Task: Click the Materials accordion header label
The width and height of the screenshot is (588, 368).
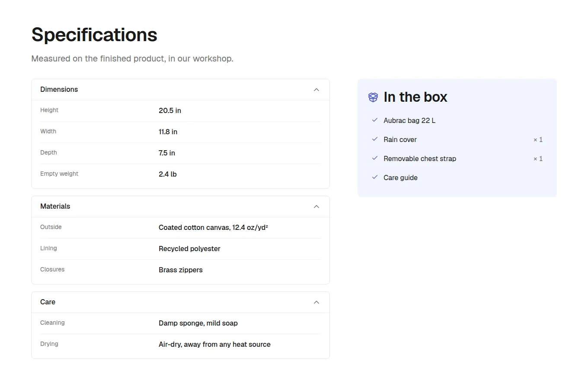Action: click(55, 207)
